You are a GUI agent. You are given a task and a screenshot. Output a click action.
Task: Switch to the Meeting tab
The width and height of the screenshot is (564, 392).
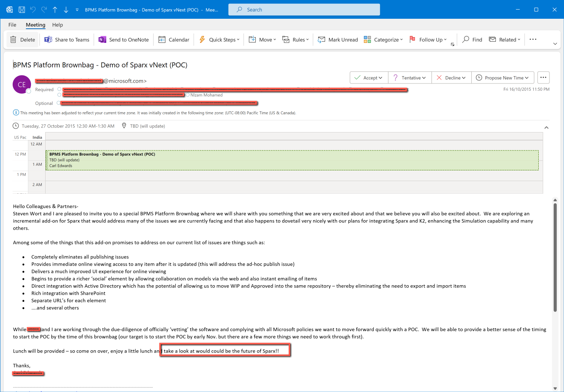pos(36,25)
